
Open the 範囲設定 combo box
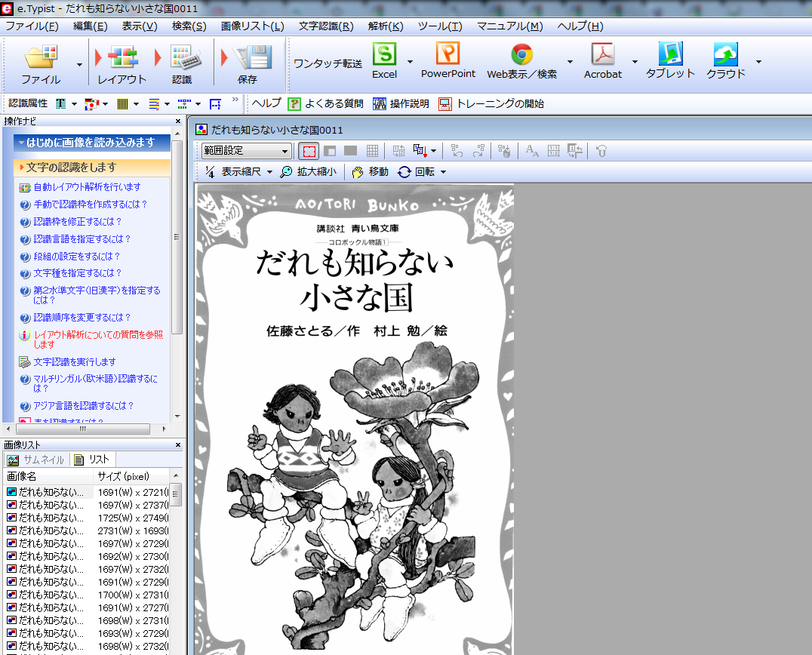246,151
